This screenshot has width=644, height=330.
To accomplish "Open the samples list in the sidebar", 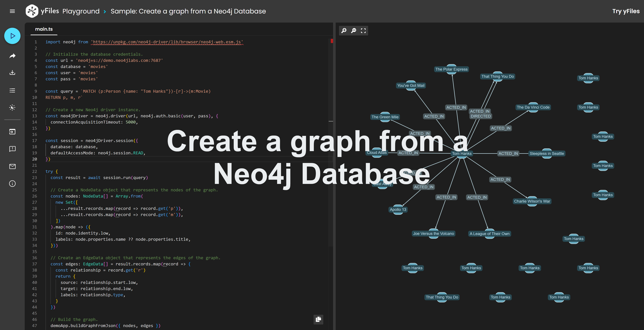I will [12, 90].
